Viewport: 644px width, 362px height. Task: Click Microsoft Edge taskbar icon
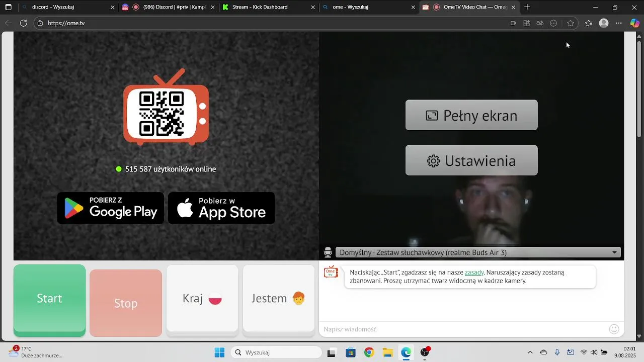[x=406, y=352]
